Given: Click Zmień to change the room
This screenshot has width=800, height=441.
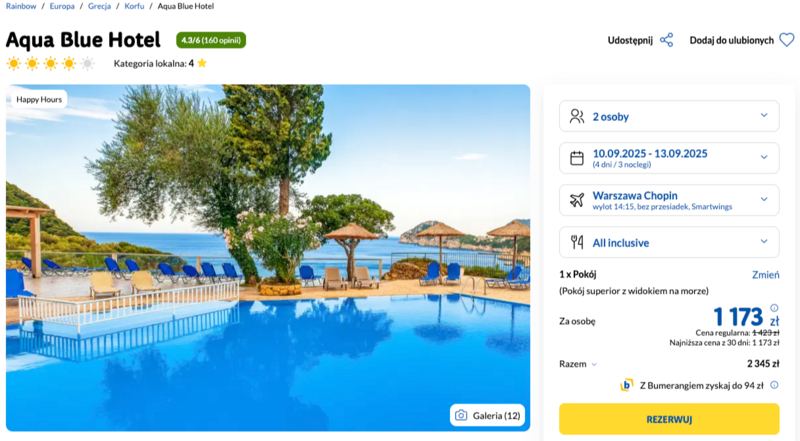Looking at the screenshot, I should [765, 275].
